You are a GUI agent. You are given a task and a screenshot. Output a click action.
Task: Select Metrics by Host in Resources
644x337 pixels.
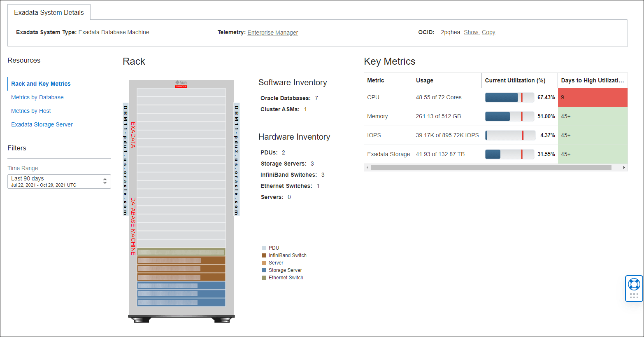[31, 111]
